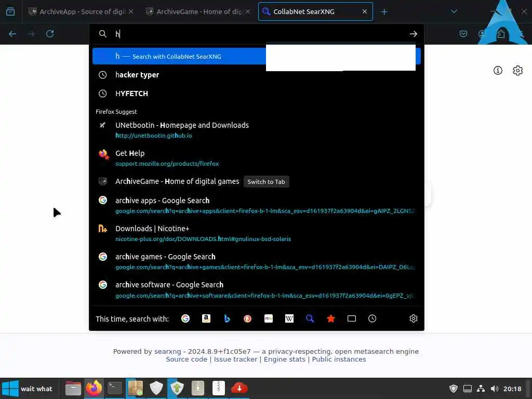Reload the current page
Viewport: 532px width, 399px height.
click(50, 34)
